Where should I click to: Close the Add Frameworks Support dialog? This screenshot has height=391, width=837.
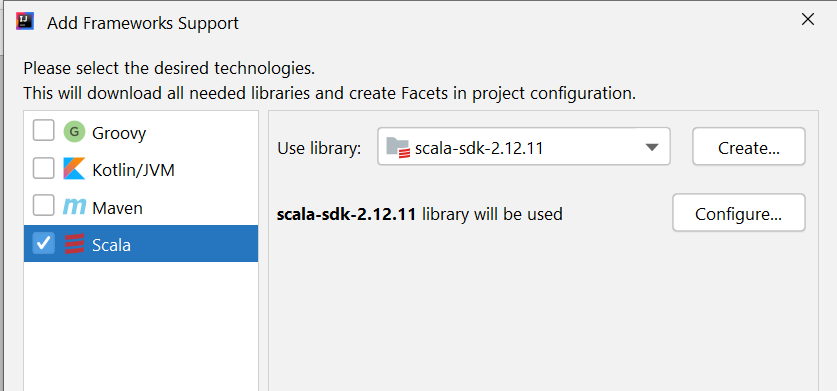click(808, 20)
